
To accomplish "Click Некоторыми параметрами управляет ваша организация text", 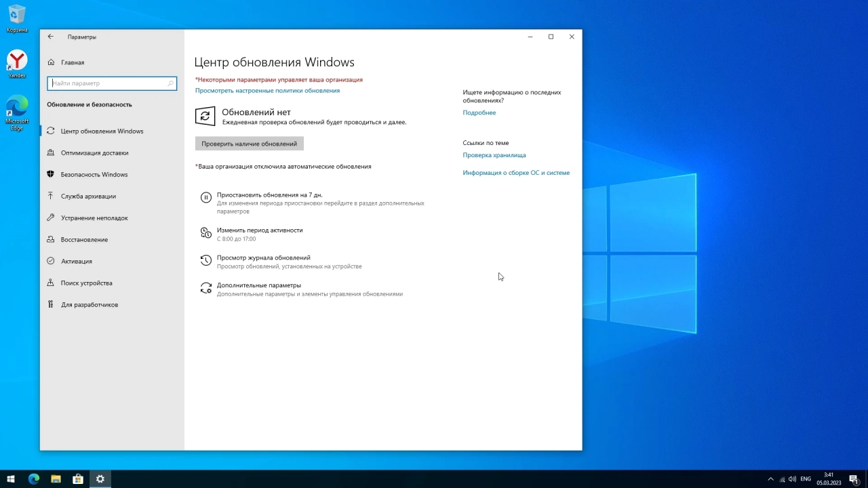I will (279, 79).
